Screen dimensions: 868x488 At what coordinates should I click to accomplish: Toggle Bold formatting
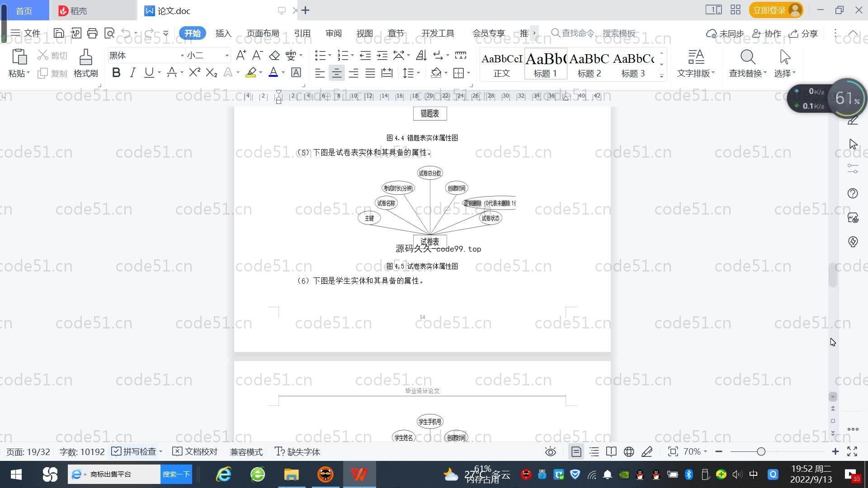116,72
